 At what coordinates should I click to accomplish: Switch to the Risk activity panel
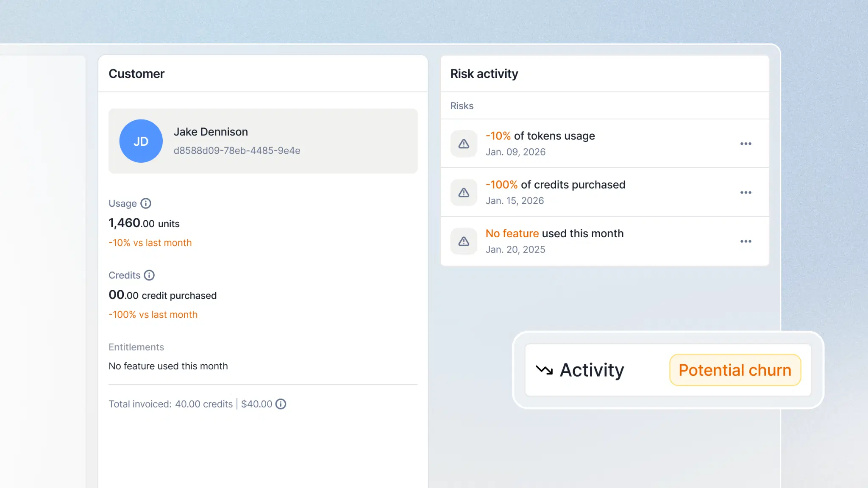tap(484, 73)
